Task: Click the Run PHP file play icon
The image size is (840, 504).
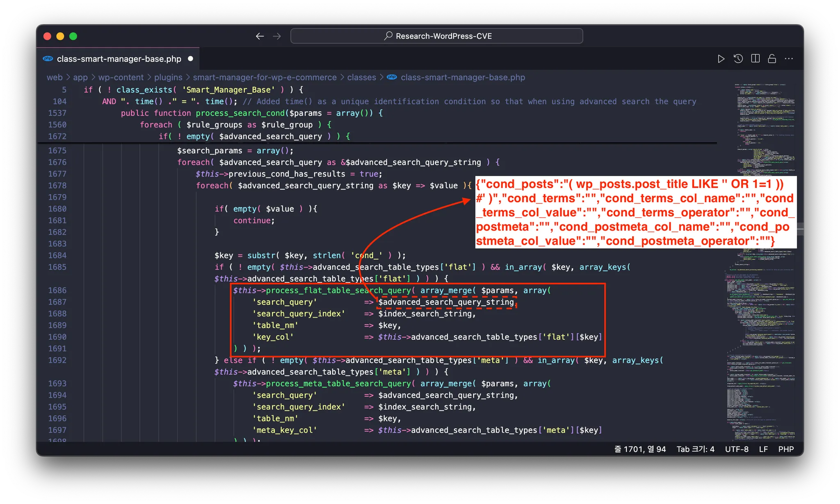Action: coord(721,59)
